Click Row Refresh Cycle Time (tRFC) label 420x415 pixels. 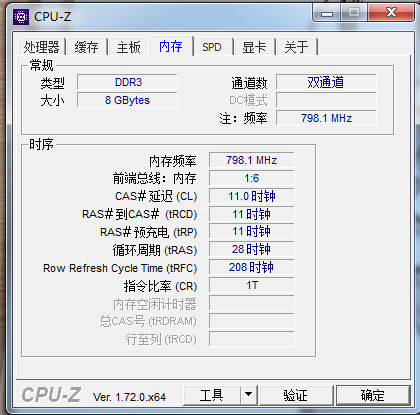pos(120,268)
